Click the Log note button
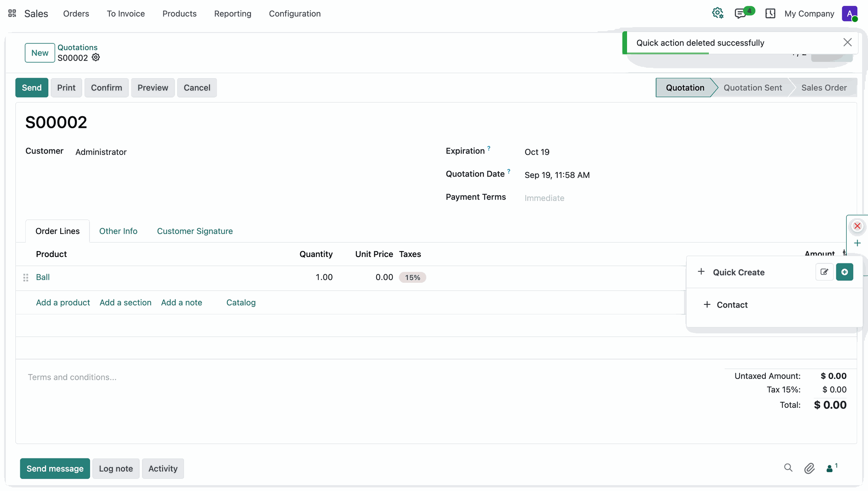This screenshot has height=491, width=868. pos(116,468)
